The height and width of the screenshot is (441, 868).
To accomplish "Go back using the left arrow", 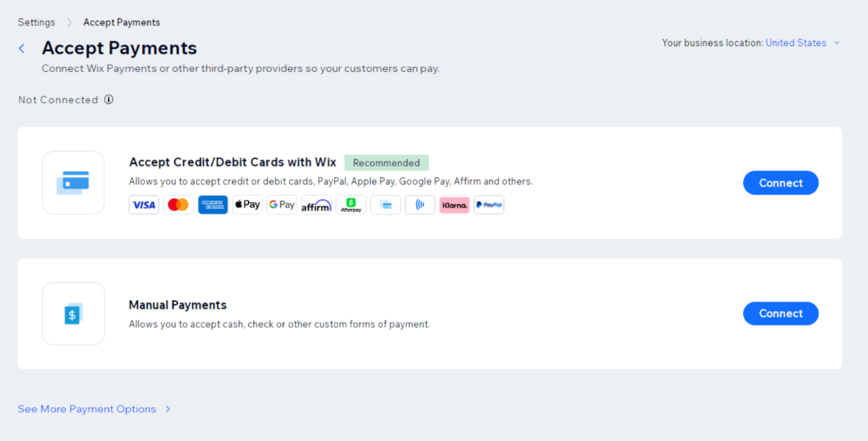I will [22, 48].
